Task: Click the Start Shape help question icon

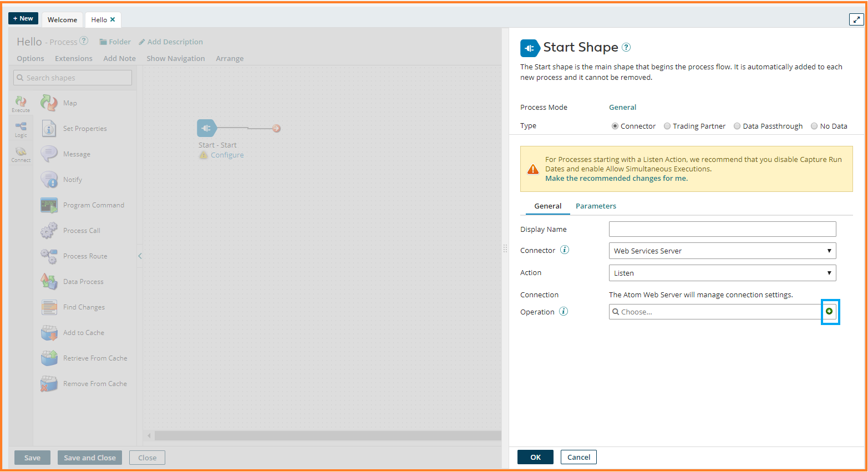Action: pyautogui.click(x=626, y=48)
